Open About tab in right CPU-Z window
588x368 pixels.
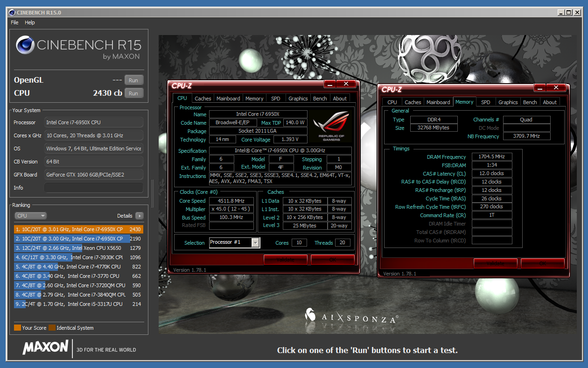point(550,102)
